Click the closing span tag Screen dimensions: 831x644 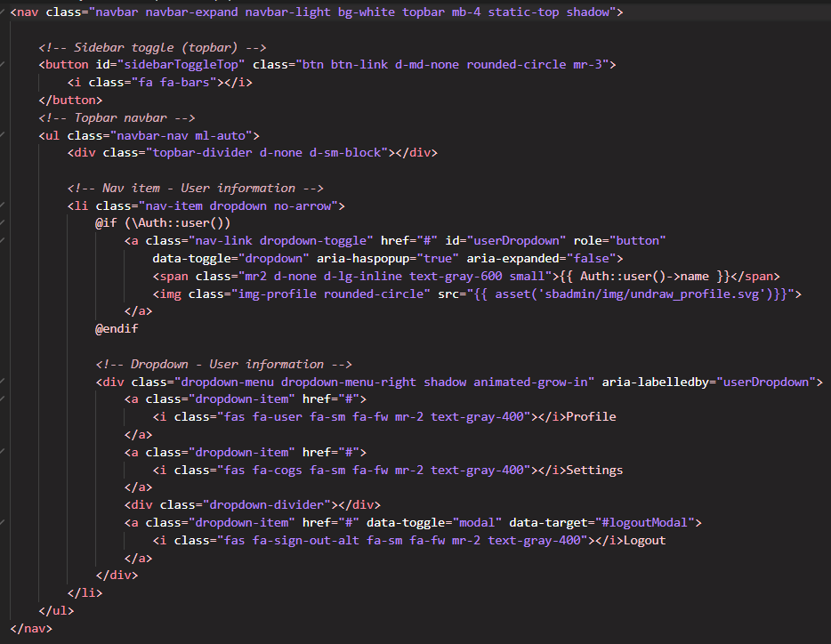click(x=755, y=276)
